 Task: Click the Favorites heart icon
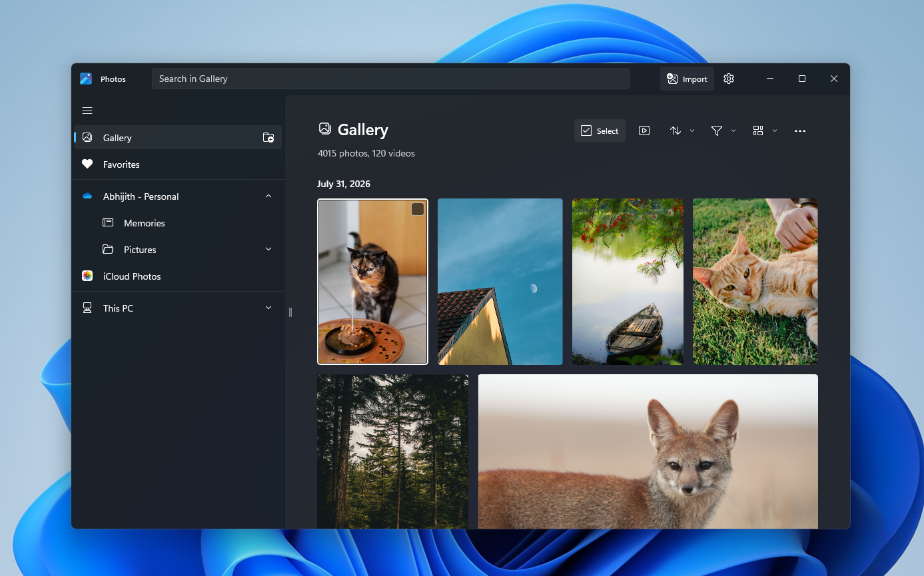pos(87,164)
